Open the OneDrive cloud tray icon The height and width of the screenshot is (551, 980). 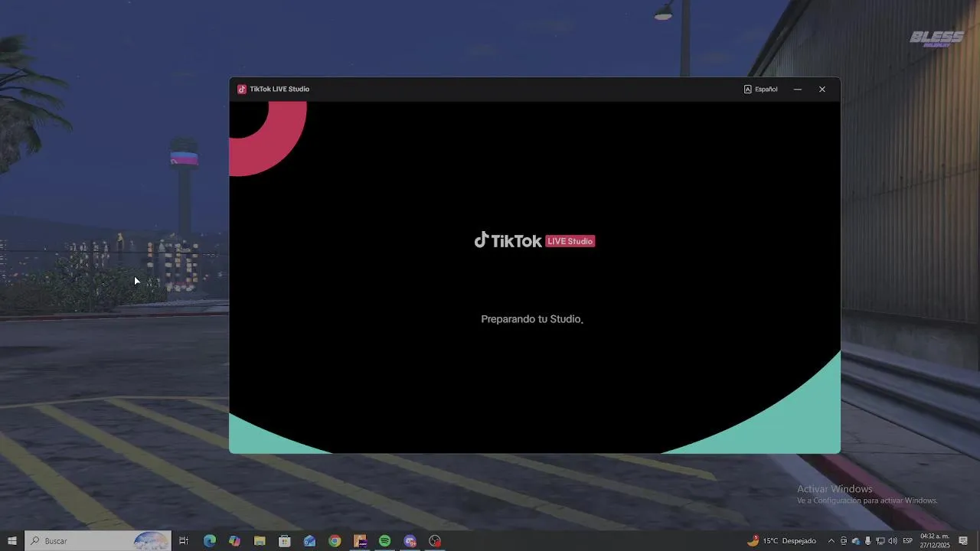tap(856, 541)
